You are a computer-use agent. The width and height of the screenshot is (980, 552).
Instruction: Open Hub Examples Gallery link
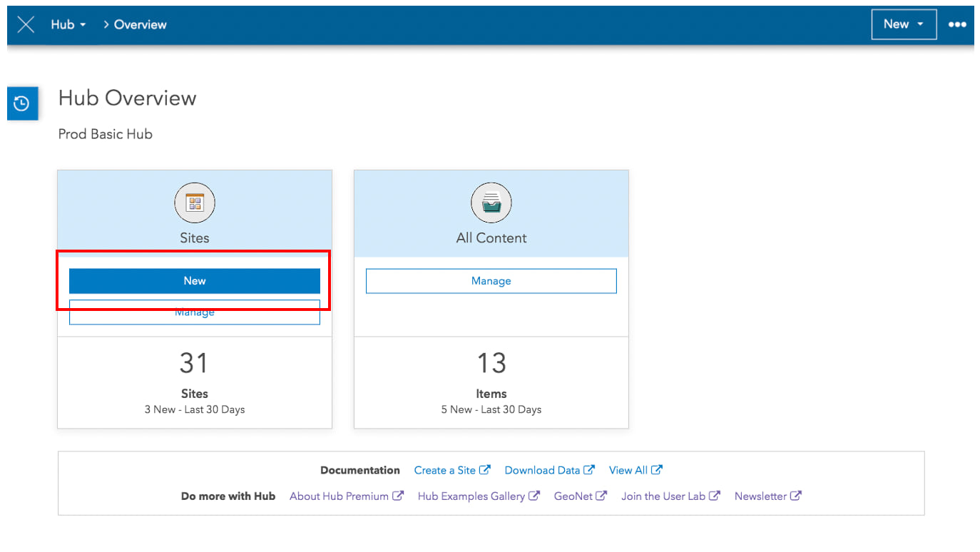pos(479,496)
